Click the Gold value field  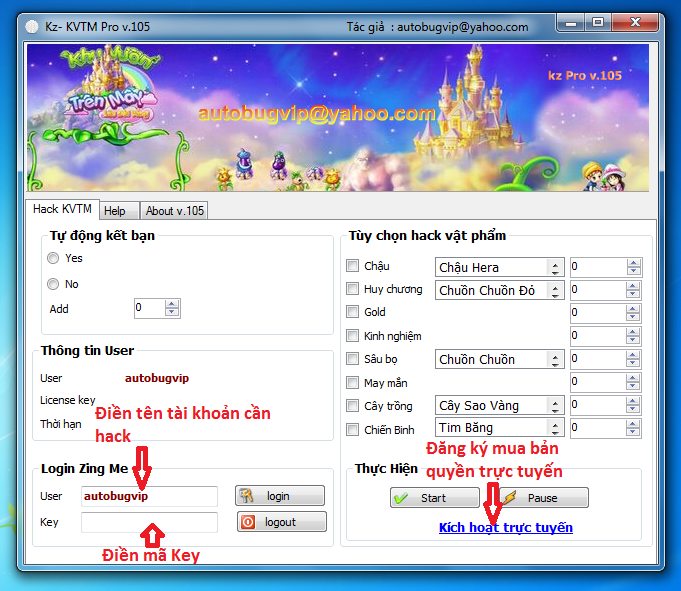click(598, 313)
